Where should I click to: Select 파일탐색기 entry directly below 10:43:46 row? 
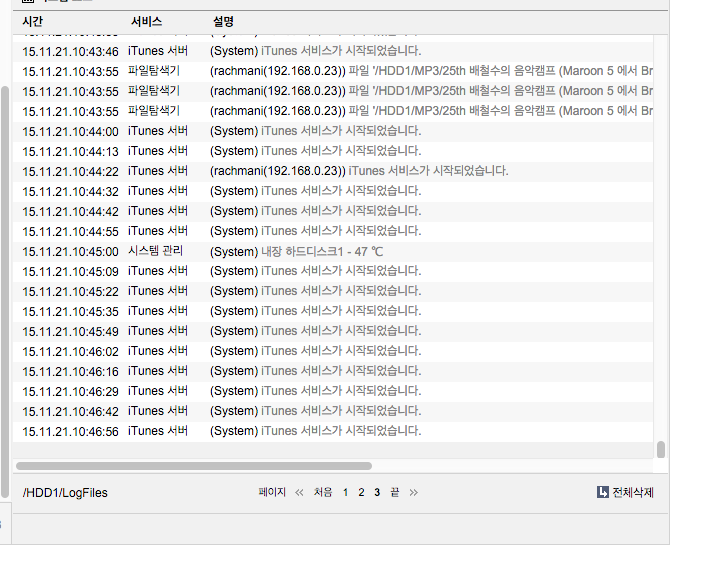[333, 71]
